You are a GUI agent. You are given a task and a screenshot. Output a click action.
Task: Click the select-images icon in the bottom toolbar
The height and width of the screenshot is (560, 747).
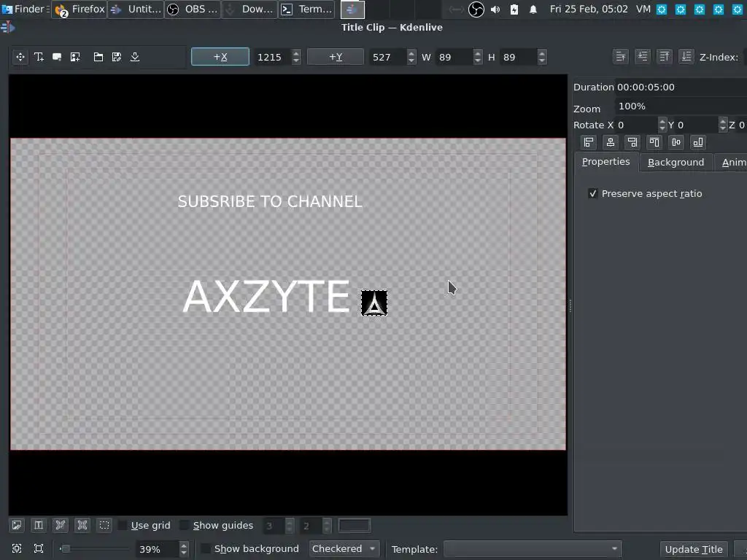pos(17,525)
